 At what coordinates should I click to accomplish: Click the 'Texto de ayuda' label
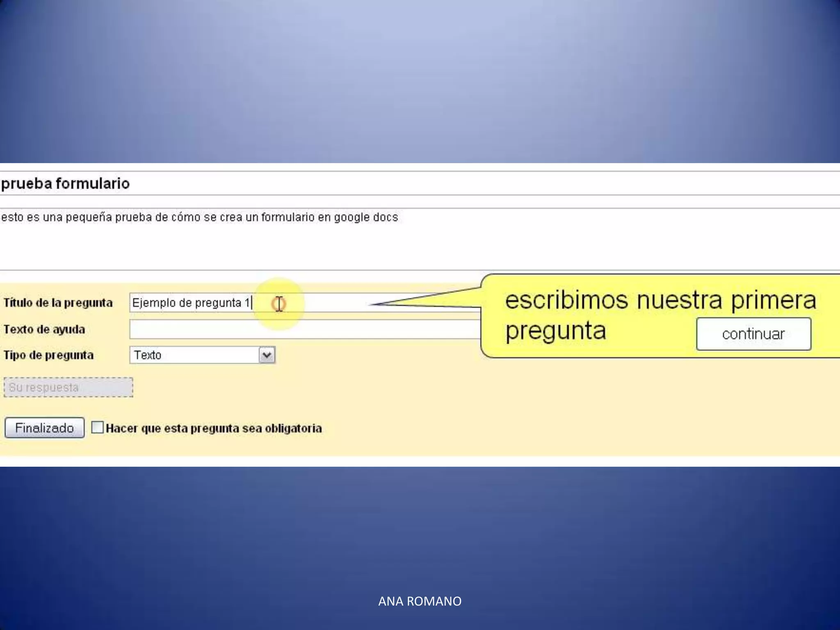pos(44,329)
